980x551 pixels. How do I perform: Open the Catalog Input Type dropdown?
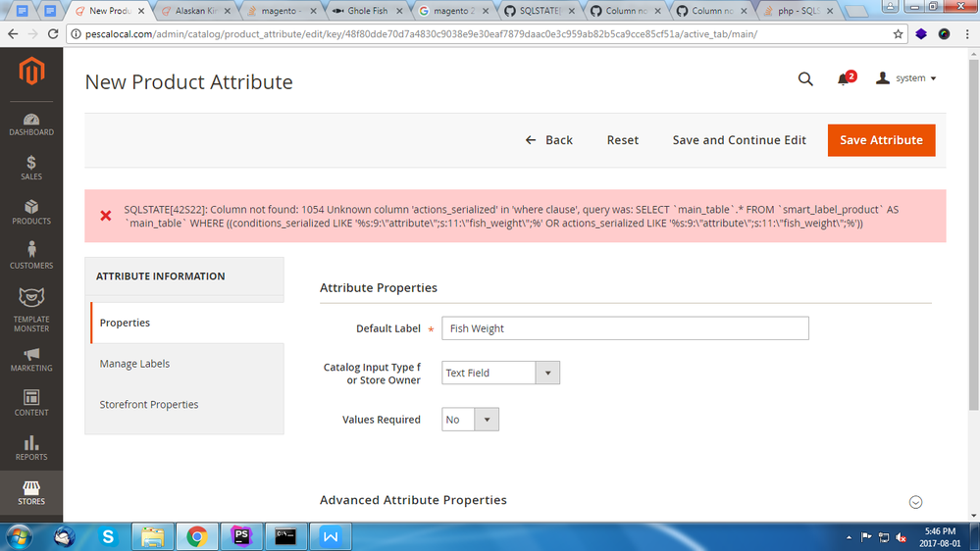pyautogui.click(x=500, y=373)
